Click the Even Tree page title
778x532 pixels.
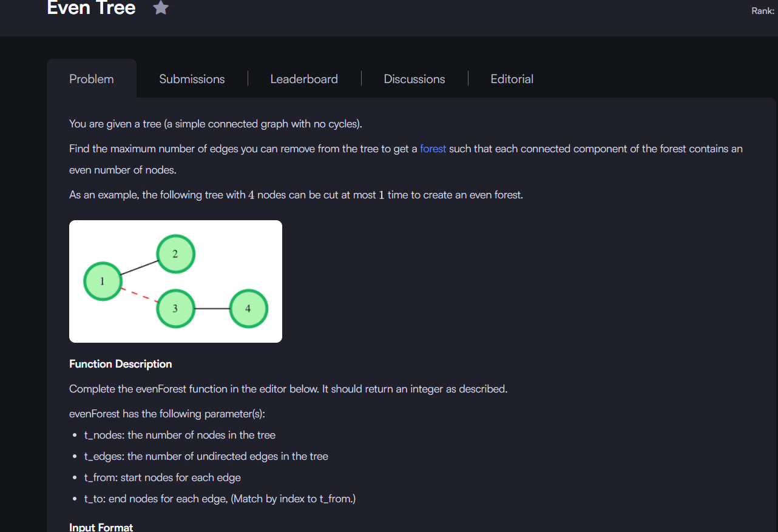91,8
